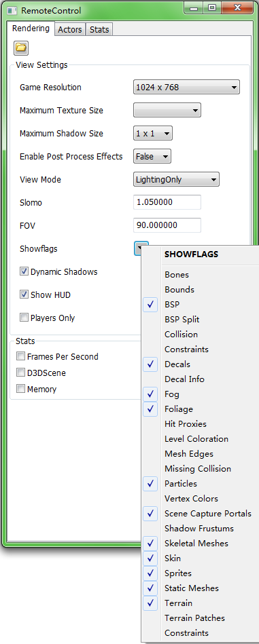The image size is (259, 644).
Task: Toggle the Missing Collision showflag
Action: pyautogui.click(x=201, y=469)
